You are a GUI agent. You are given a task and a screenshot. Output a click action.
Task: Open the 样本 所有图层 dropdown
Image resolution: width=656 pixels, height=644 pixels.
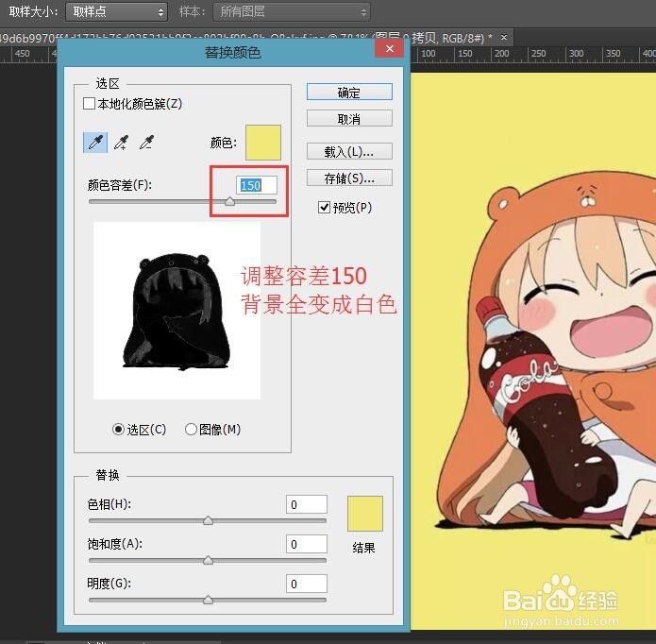pos(291,11)
